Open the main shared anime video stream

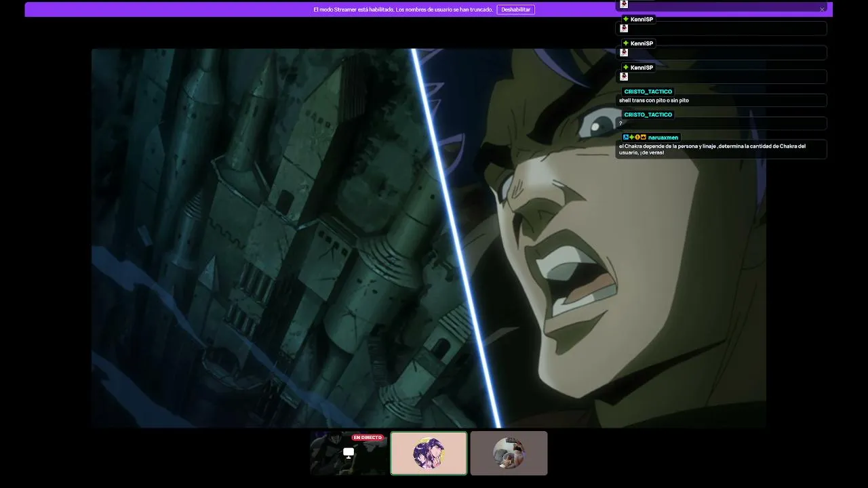[429, 238]
